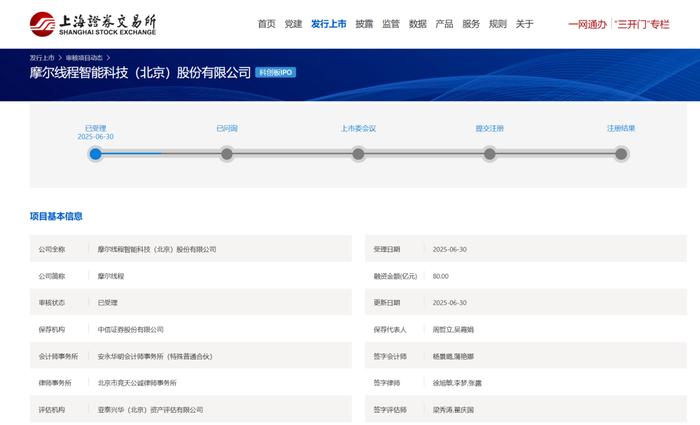Click the 律师事务所 label cell
This screenshot has height=425, width=700.
point(55,383)
